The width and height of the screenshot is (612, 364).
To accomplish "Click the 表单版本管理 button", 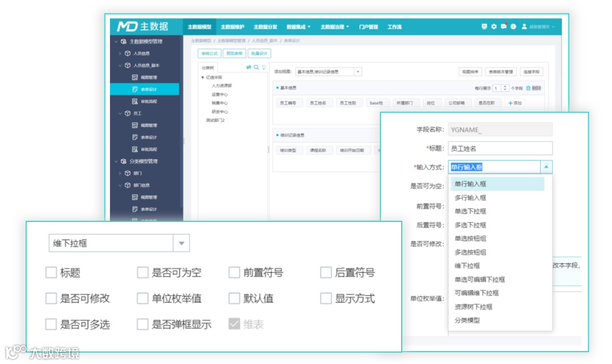I will (x=501, y=72).
